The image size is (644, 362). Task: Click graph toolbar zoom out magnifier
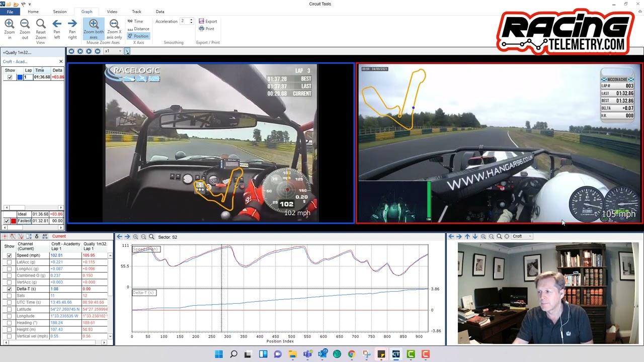143,237
